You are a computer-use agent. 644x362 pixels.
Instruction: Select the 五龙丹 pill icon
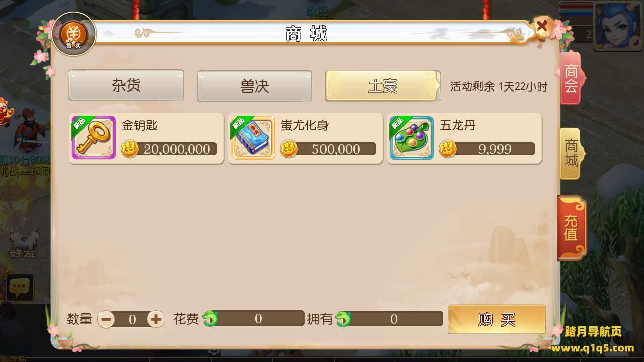[x=412, y=138]
